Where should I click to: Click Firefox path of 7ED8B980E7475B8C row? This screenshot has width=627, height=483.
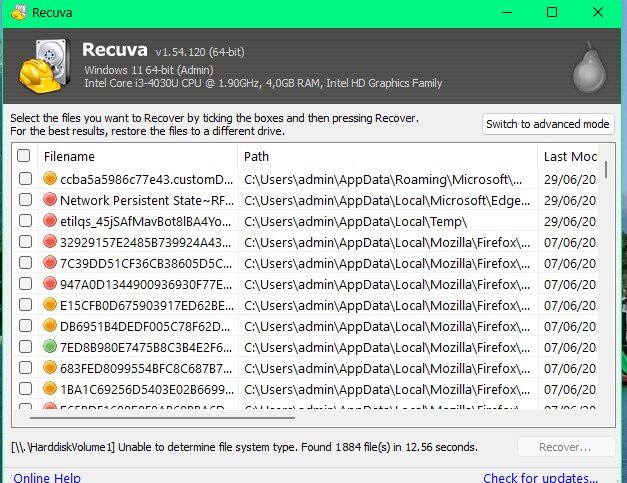tap(387, 347)
